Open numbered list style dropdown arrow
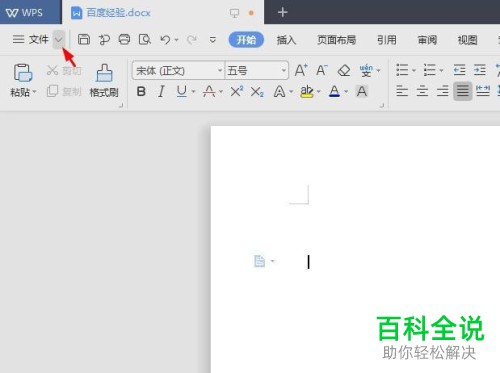Image resolution: width=500 pixels, height=373 pixels. tap(441, 70)
